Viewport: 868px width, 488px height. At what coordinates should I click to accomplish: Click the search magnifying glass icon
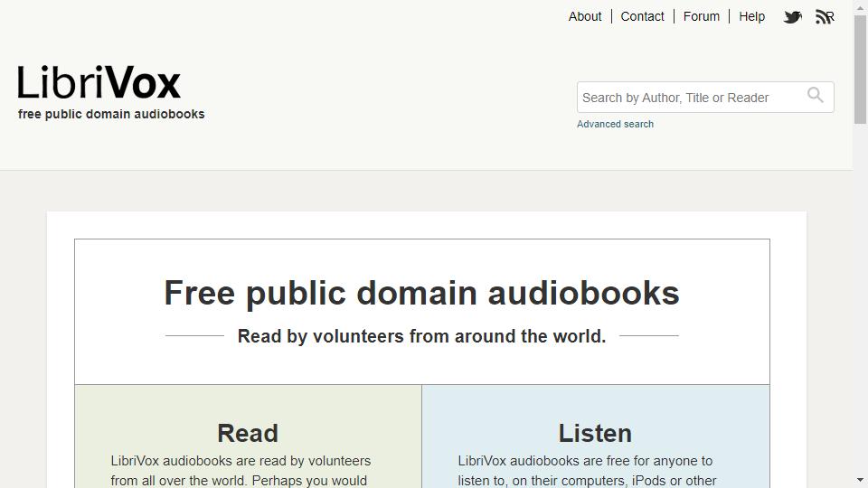pyautogui.click(x=815, y=95)
